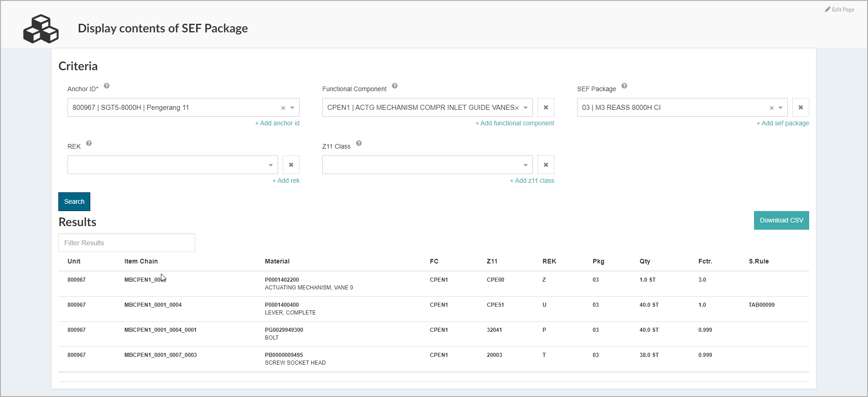Remove the SEF Package field with x button

801,108
